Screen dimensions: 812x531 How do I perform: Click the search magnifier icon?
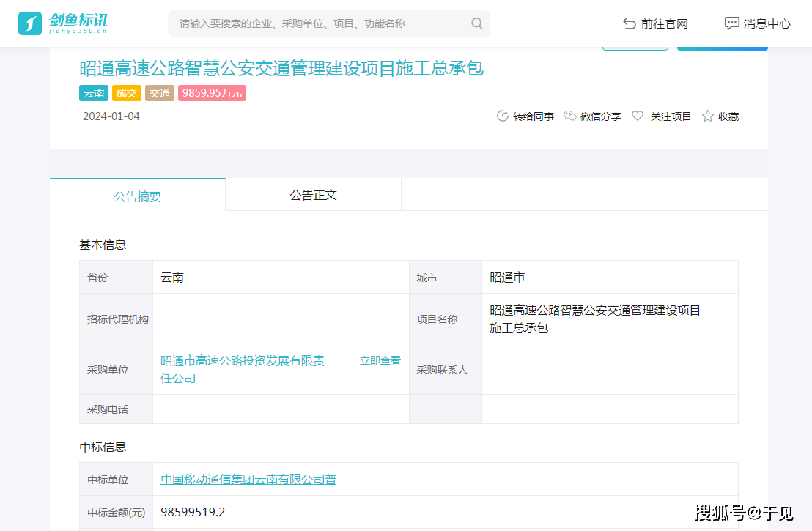[477, 23]
